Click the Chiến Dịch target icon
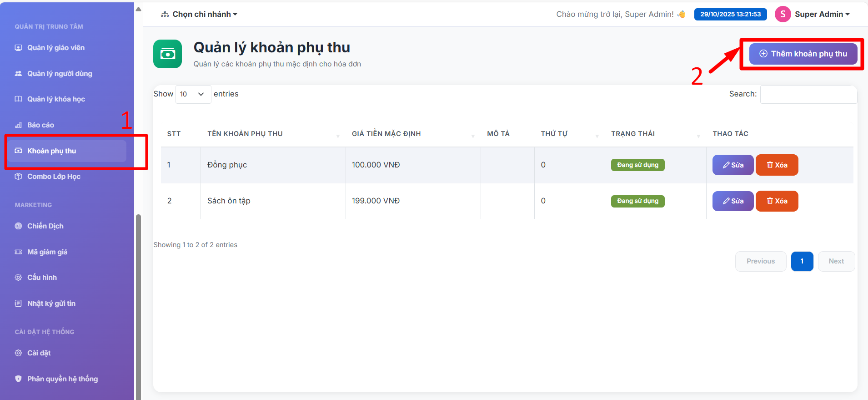Viewport: 868px width, 400px height. (18, 226)
